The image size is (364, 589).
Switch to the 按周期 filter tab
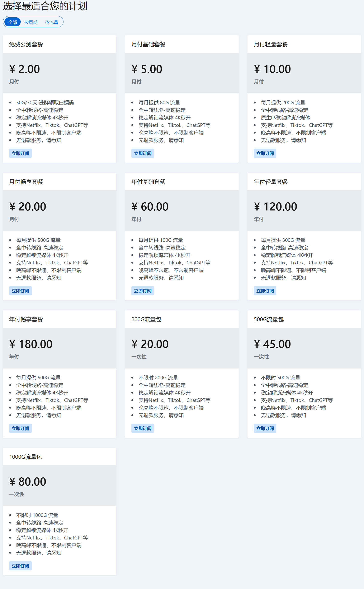[x=31, y=22]
